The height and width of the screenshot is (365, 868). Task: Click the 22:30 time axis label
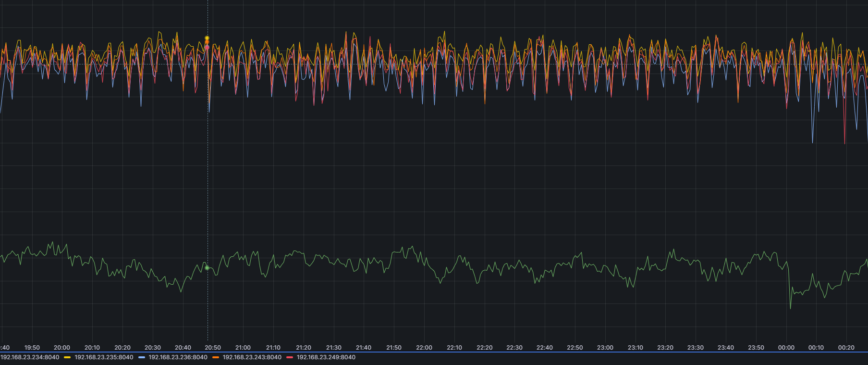point(514,348)
